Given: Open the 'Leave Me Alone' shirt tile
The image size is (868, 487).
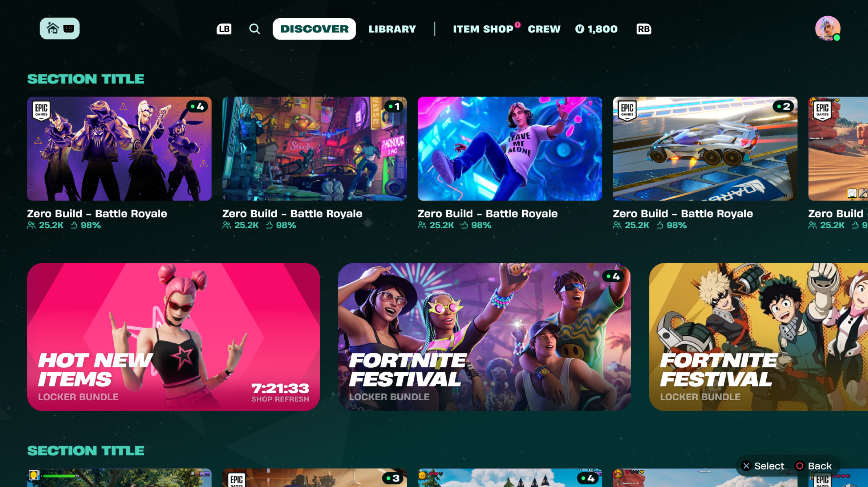Looking at the screenshot, I should 510,149.
